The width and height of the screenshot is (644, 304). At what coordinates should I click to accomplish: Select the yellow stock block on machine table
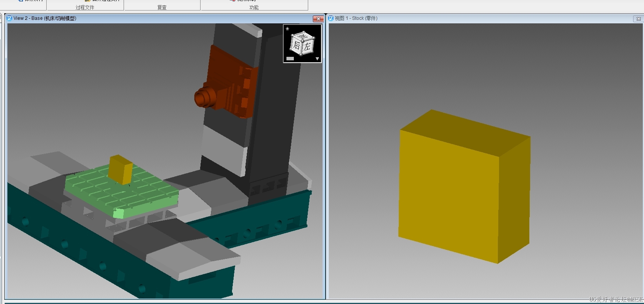(x=120, y=169)
